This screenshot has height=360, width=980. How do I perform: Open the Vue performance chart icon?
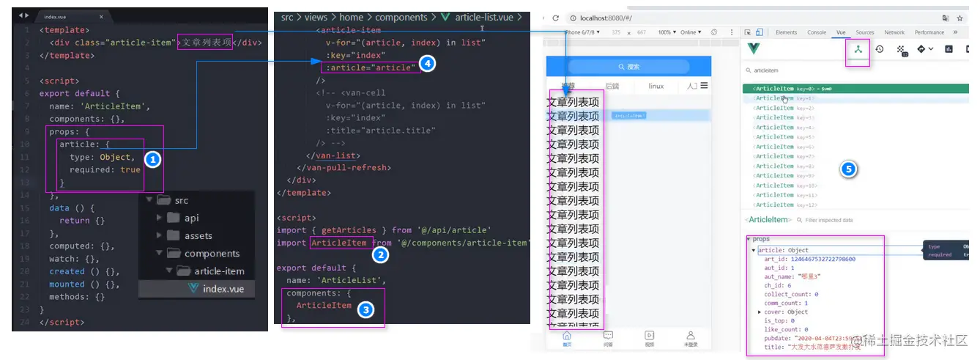[x=949, y=49]
